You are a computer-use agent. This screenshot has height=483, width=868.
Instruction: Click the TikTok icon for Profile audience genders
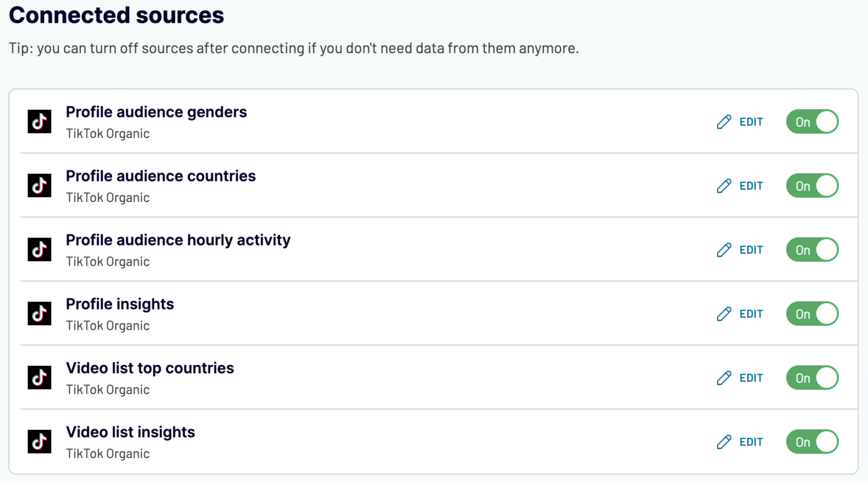(x=39, y=121)
